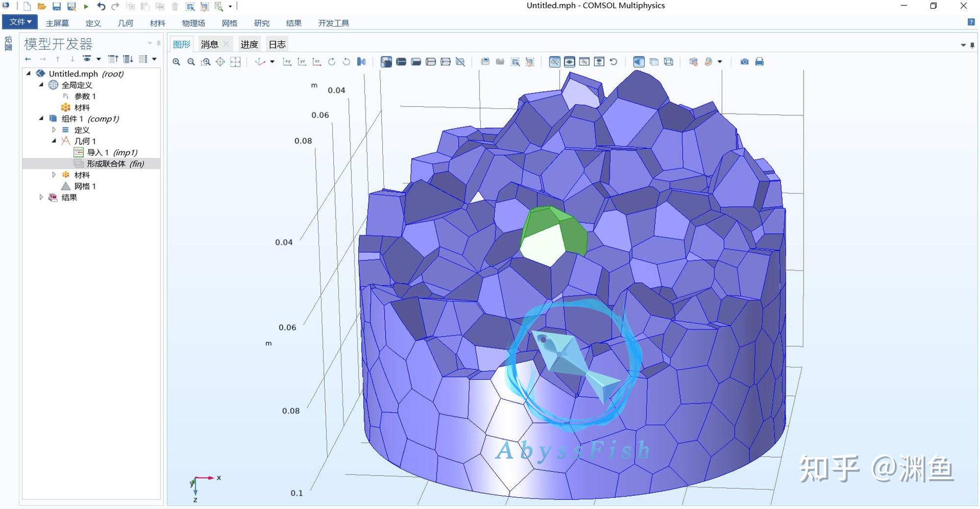This screenshot has width=980, height=509.
Task: Open the color theme dropdown in graphics toolbar
Action: click(x=719, y=62)
